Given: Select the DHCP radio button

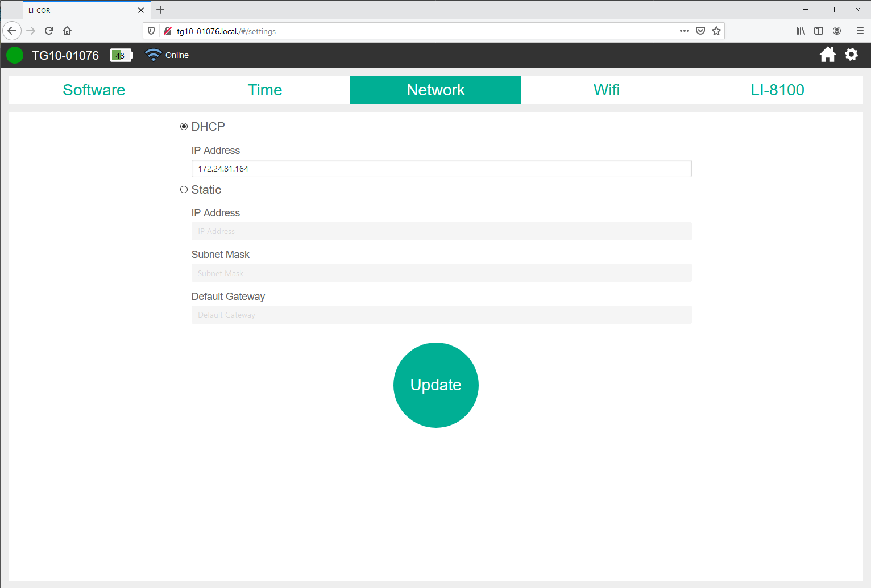Looking at the screenshot, I should (184, 127).
